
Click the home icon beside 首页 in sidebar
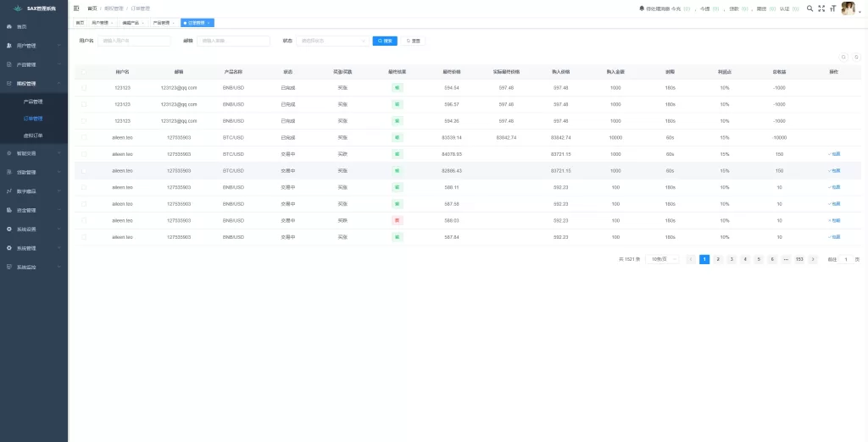click(8, 26)
